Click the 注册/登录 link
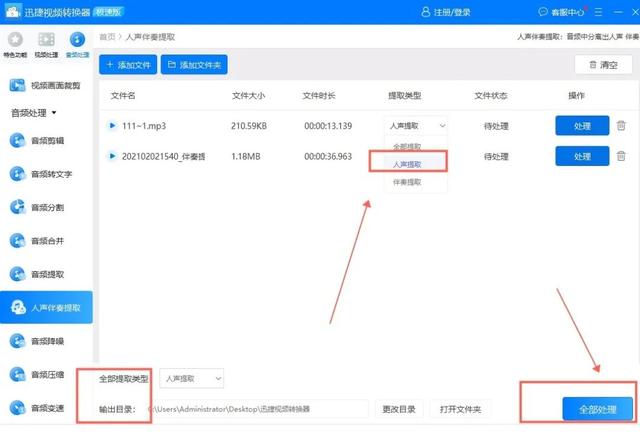 (x=446, y=12)
